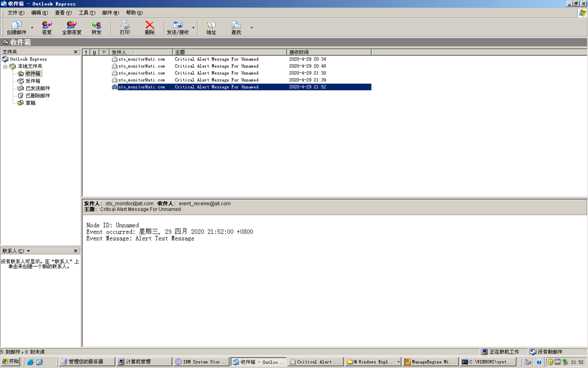The image size is (588, 368).
Task: Open the 工具 (Tools) menu
Action: pos(86,13)
